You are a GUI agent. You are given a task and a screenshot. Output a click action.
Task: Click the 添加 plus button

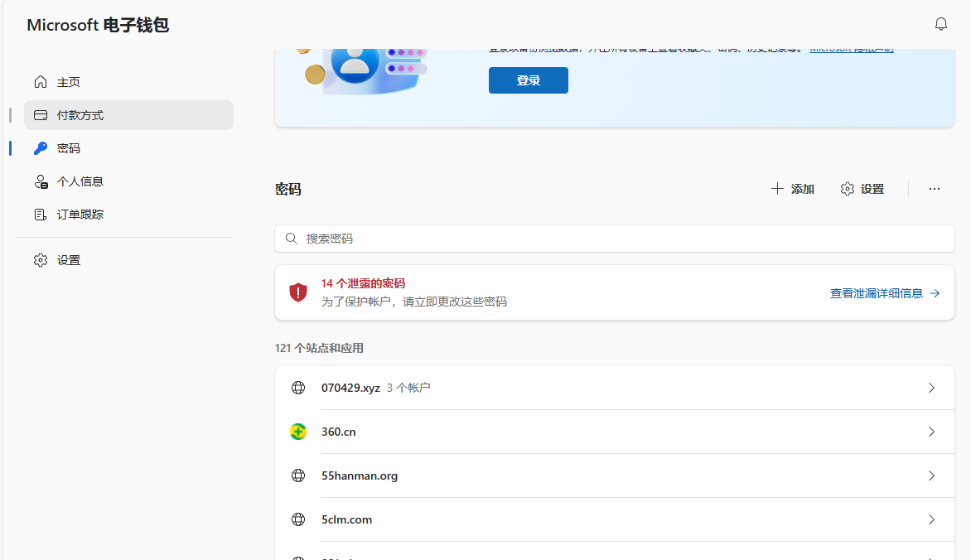[793, 189]
